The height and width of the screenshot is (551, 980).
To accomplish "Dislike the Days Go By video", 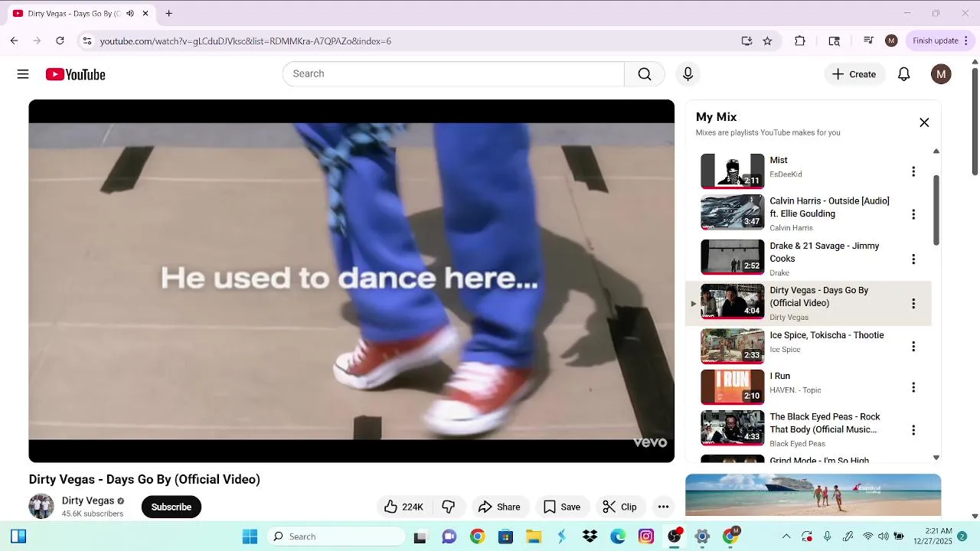I will point(449,507).
